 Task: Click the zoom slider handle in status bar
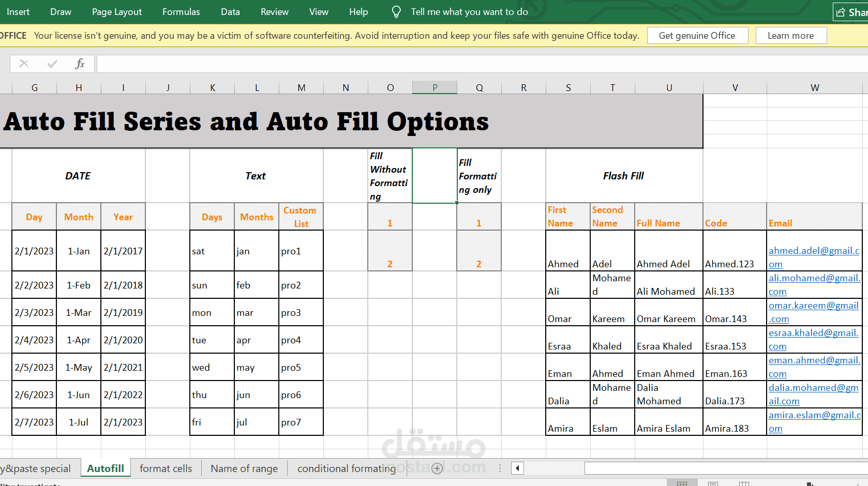(810, 484)
